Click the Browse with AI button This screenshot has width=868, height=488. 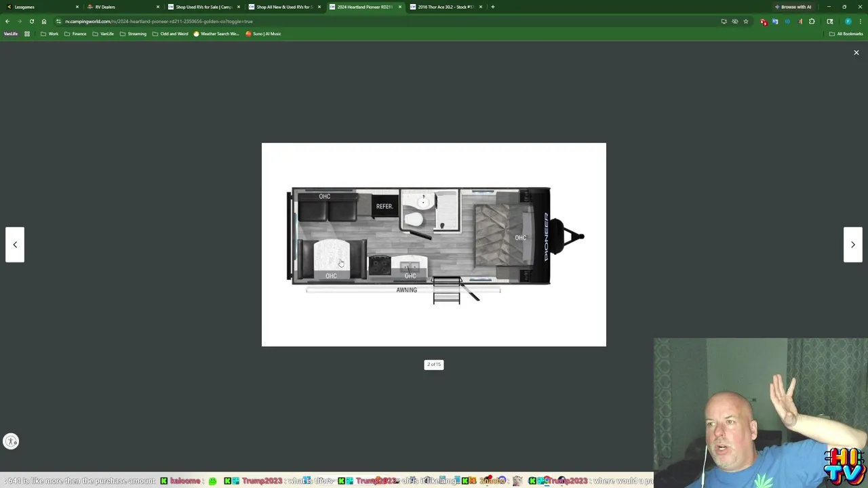[792, 7]
